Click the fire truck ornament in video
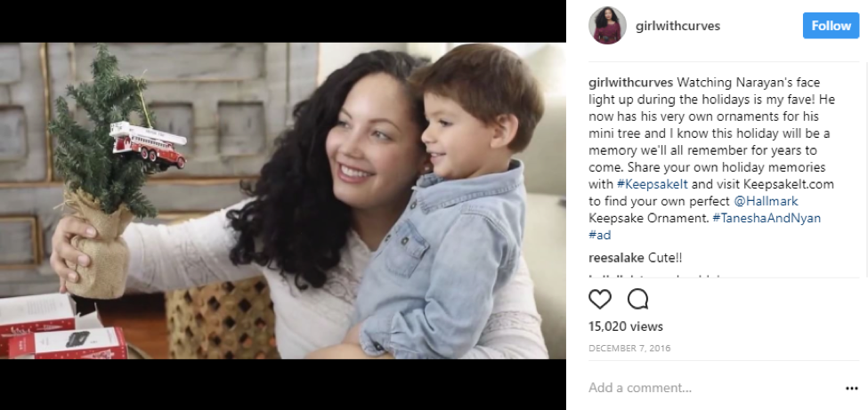This screenshot has width=868, height=410. pos(148,145)
